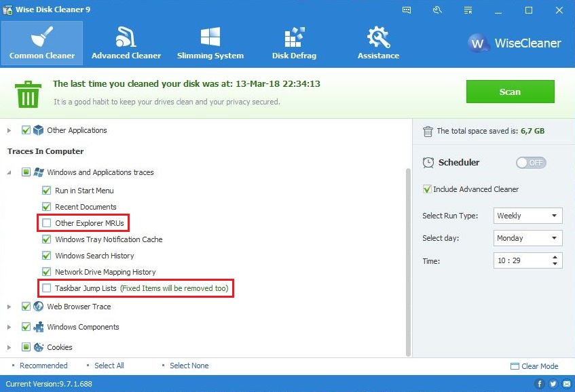Image resolution: width=575 pixels, height=392 pixels.
Task: Click the Scheduler clock icon
Action: point(428,162)
